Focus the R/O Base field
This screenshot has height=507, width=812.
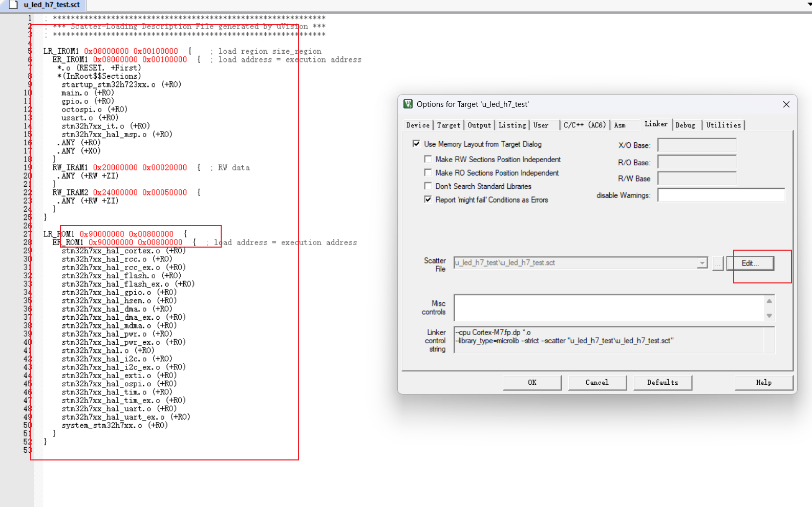click(697, 163)
